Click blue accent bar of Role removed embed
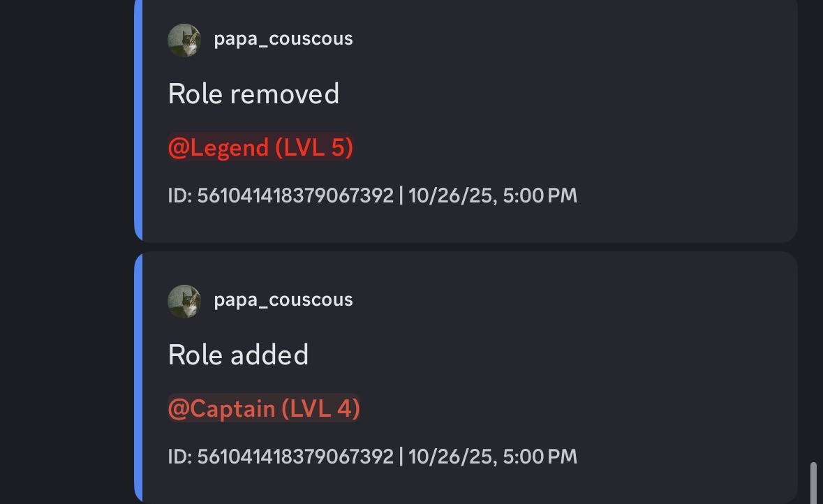Screen dimensions: 823x504 click(x=138, y=119)
